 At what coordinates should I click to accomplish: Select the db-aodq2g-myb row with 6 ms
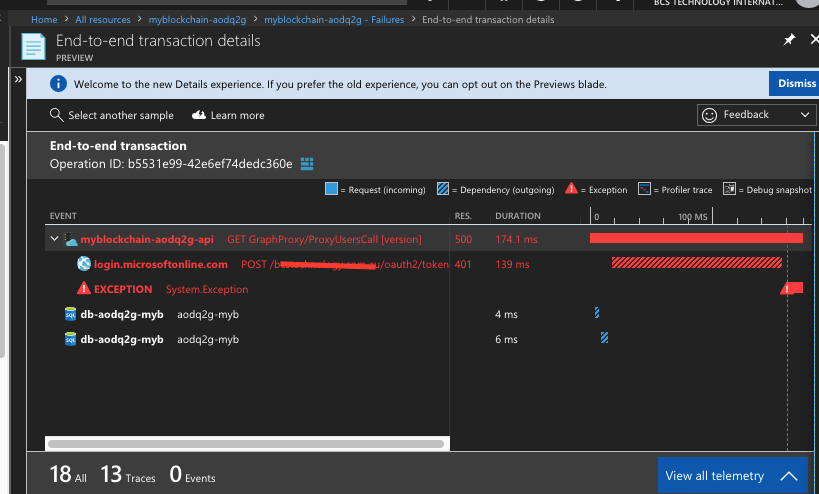pos(428,339)
